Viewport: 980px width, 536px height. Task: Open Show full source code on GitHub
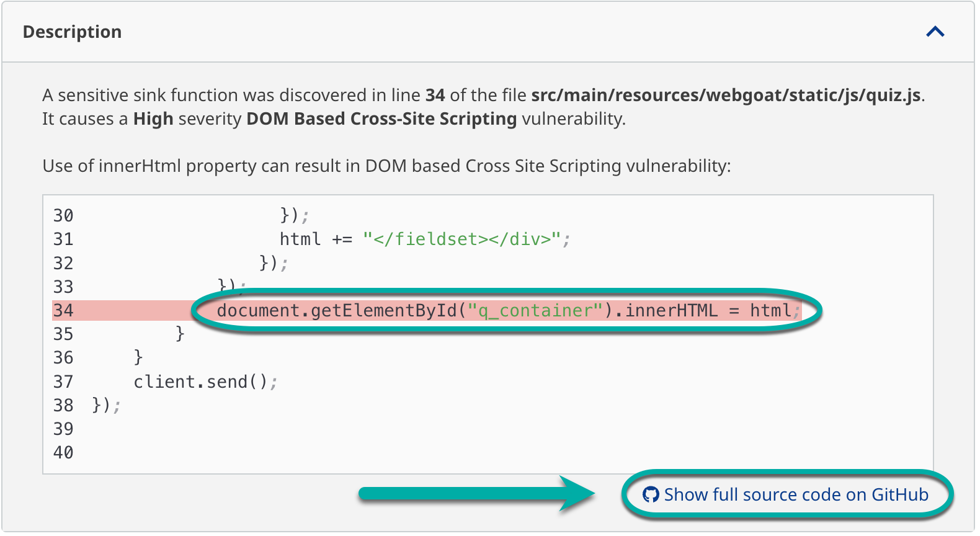(x=795, y=494)
